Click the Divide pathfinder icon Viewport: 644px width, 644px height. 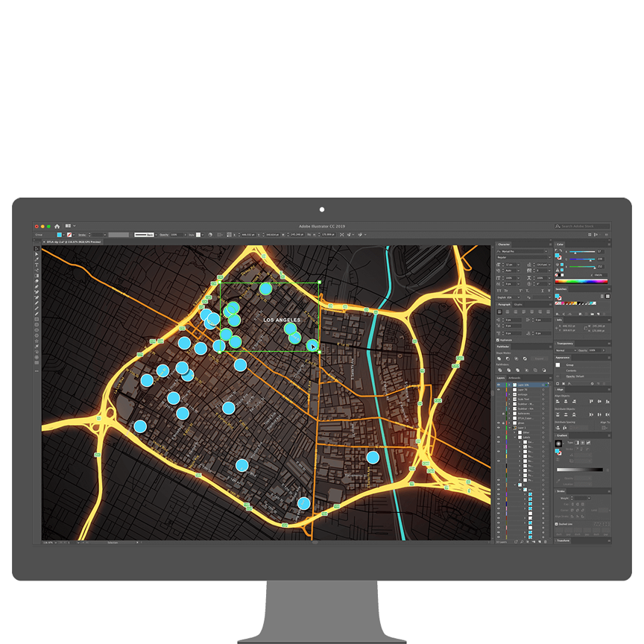click(x=500, y=370)
